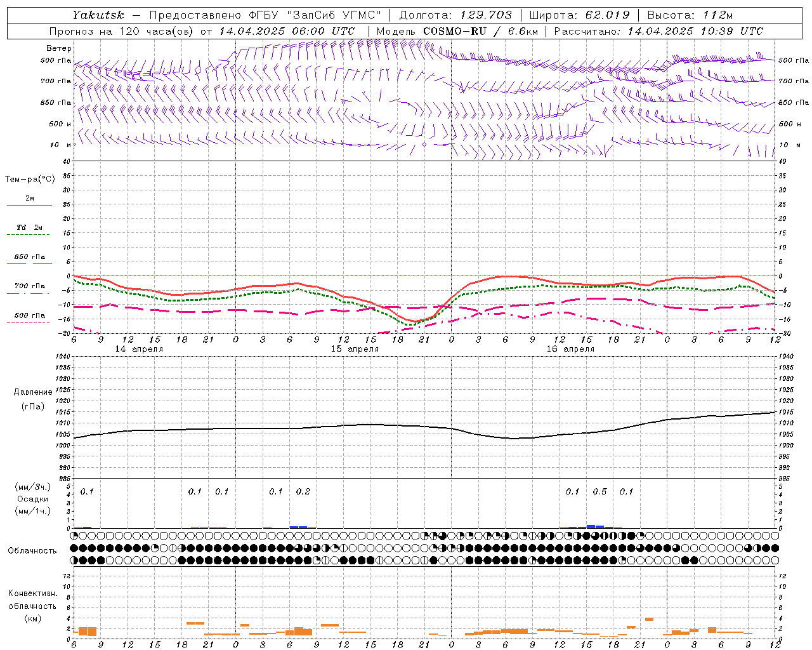812x650 pixels.
Task: Click the '850 гПа' temperature legend entry
Action: (x=30, y=257)
